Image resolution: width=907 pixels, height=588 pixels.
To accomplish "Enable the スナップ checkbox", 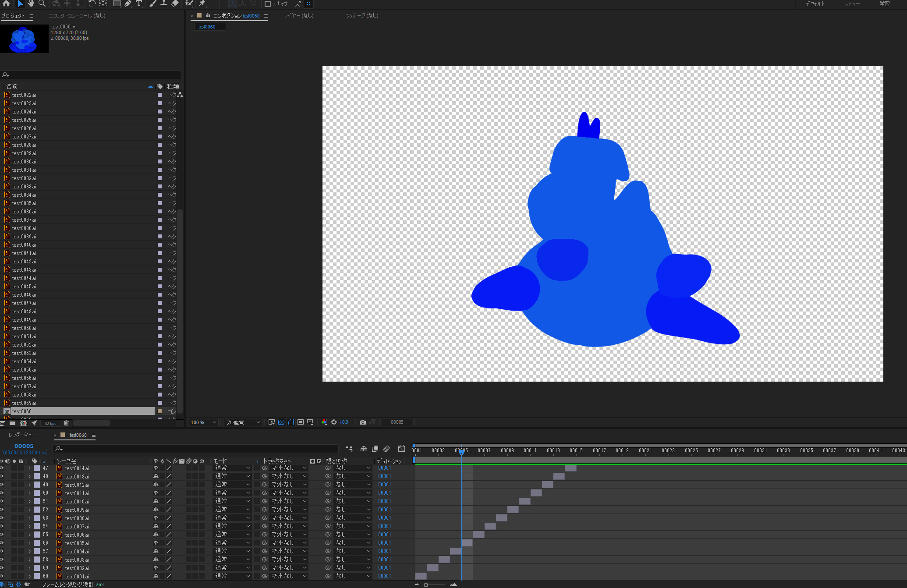I will (x=268, y=4).
